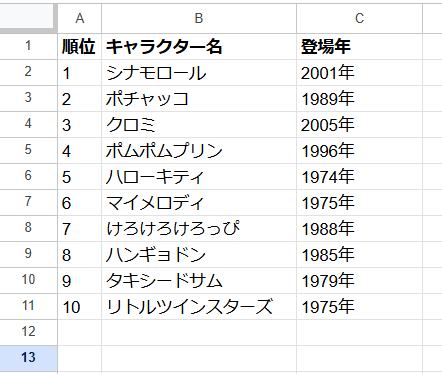Click the 登場年 header cell

click(359, 47)
